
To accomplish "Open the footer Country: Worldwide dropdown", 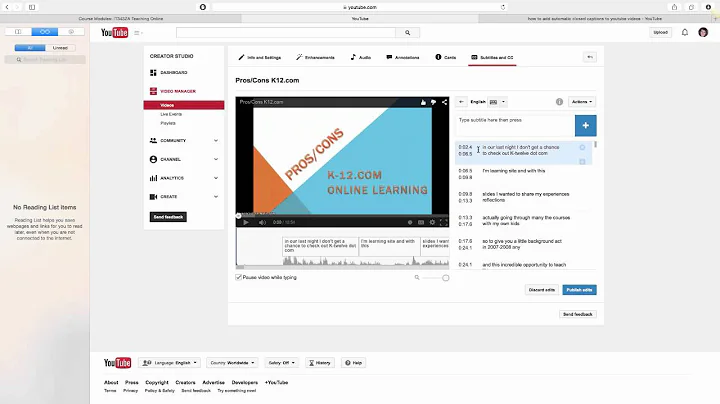I will point(232,363).
